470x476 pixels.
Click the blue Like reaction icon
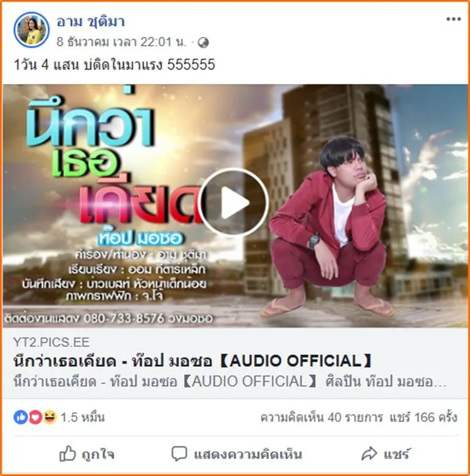[x=21, y=417]
